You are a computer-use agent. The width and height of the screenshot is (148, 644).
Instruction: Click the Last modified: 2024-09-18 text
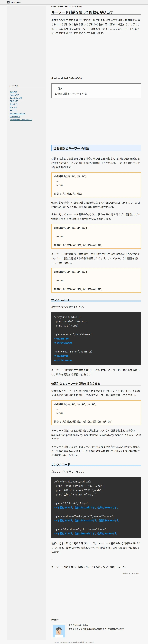(67, 78)
